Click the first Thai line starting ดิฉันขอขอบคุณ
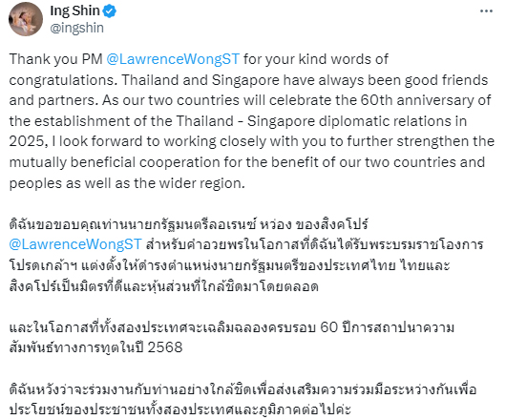506x420 pixels. [188, 224]
